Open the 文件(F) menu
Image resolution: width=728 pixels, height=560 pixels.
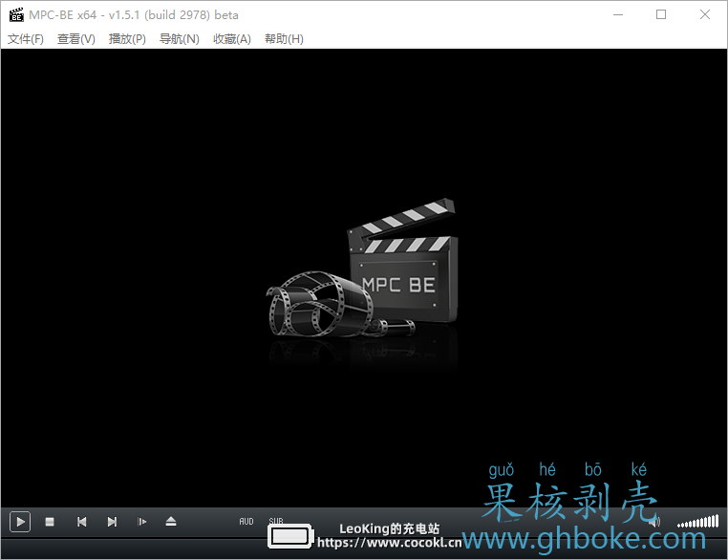pos(26,39)
